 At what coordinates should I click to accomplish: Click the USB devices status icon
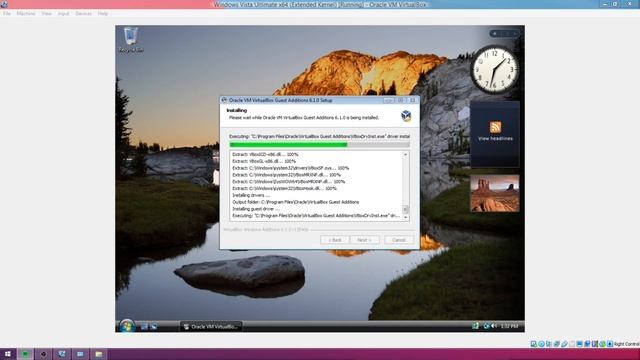tap(564, 344)
